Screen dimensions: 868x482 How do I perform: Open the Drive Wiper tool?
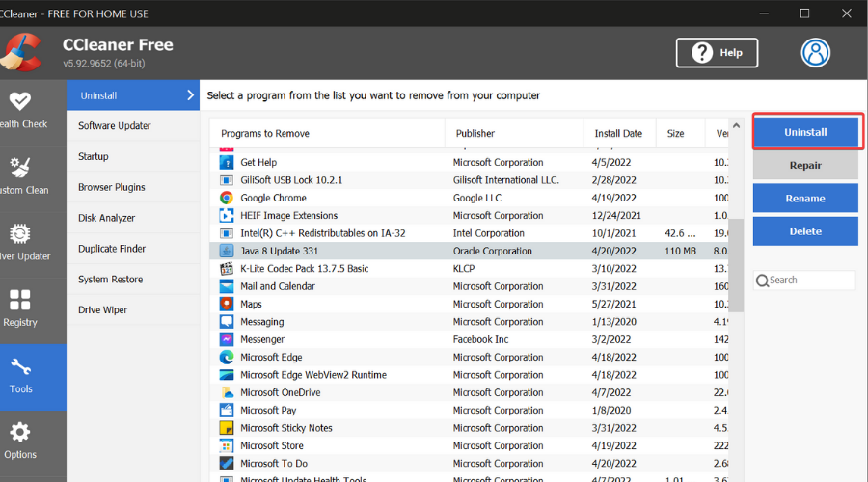[133, 309]
